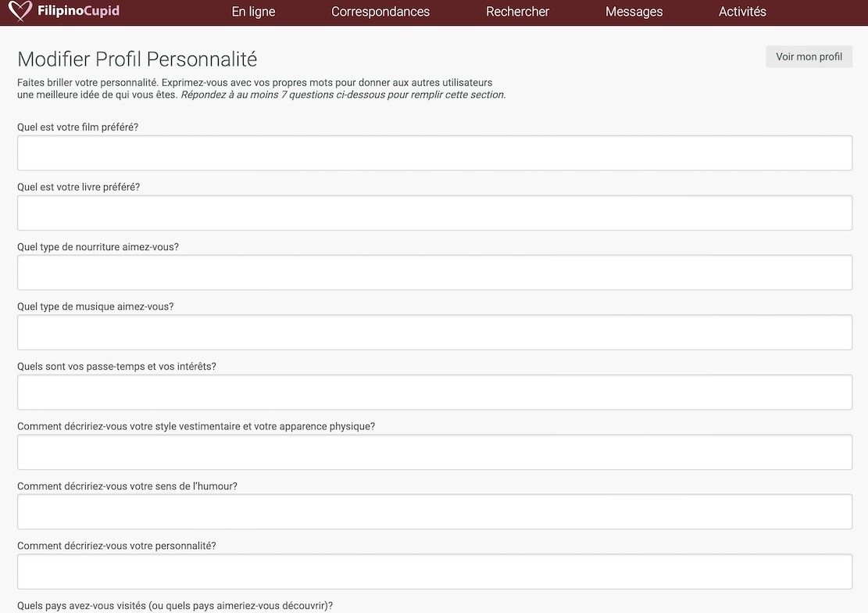
Task: Click the Quels pays avez-vous visités label
Action: (x=175, y=605)
